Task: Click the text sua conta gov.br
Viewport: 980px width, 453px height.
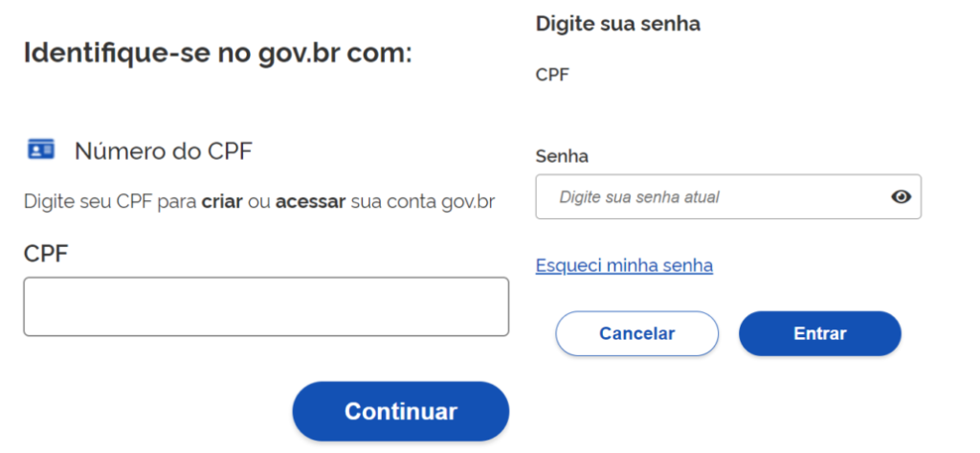Action: 423,203
